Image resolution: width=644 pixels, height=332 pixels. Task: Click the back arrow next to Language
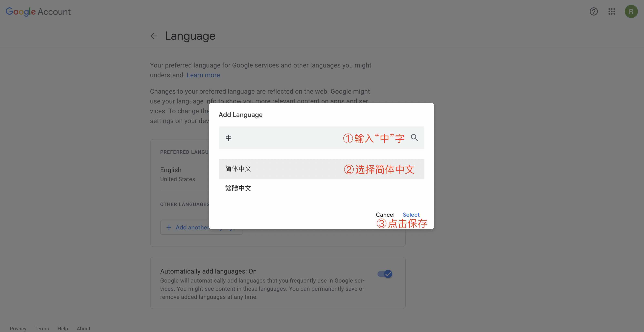153,36
